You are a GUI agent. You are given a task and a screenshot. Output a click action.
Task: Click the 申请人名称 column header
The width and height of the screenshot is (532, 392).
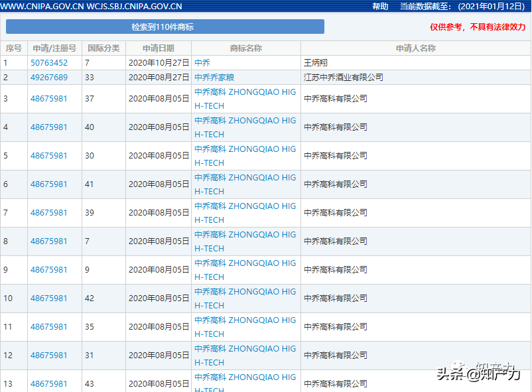416,48
